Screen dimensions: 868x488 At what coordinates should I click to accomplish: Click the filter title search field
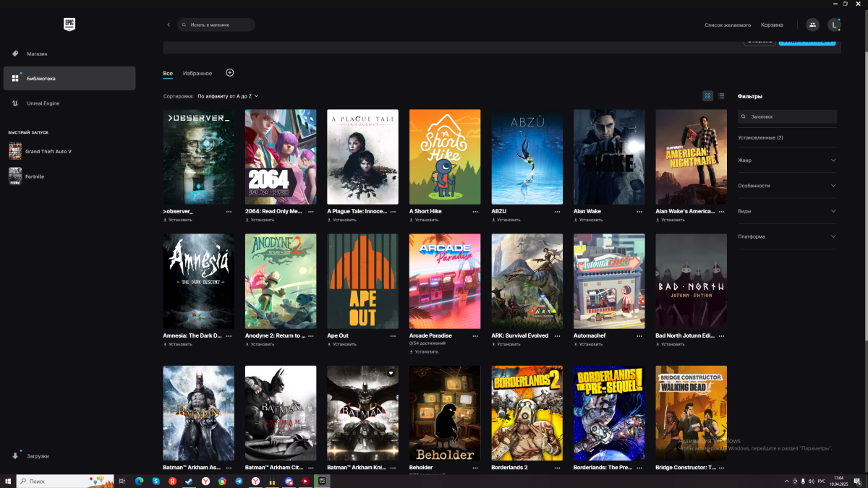[787, 116]
